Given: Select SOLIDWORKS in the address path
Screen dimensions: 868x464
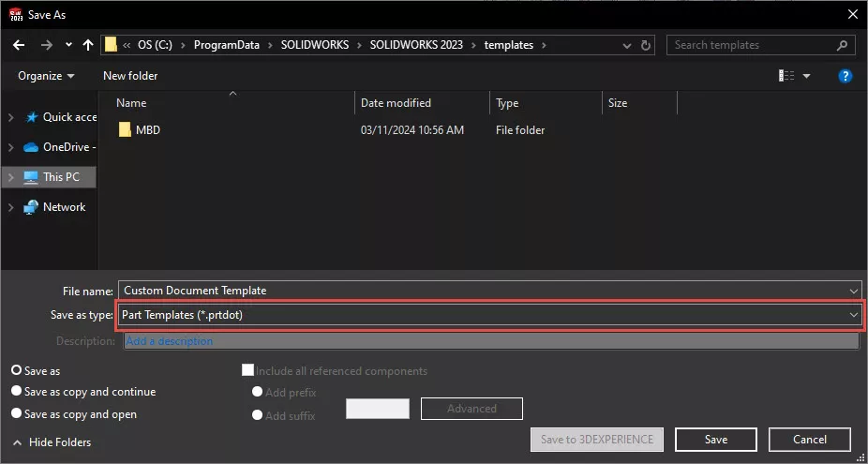Looking at the screenshot, I should point(315,45).
